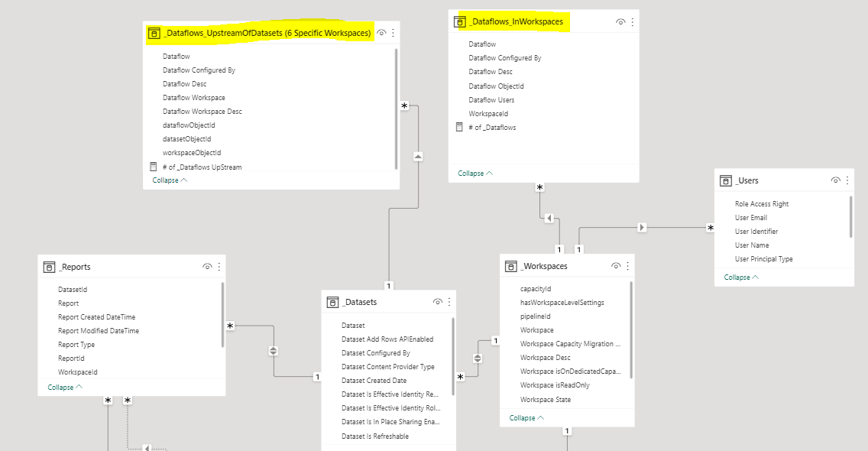The height and width of the screenshot is (451, 868).
Task: Click the _Datasets table icon
Action: pos(332,302)
